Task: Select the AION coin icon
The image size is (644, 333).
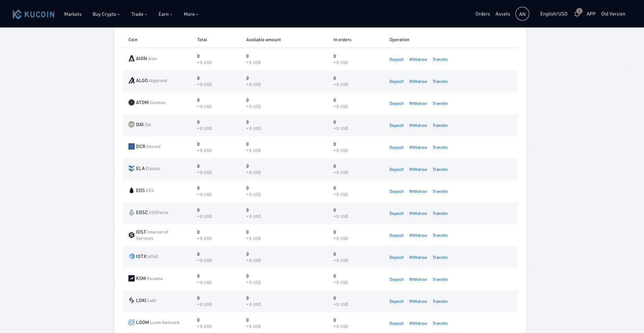Action: tap(132, 58)
